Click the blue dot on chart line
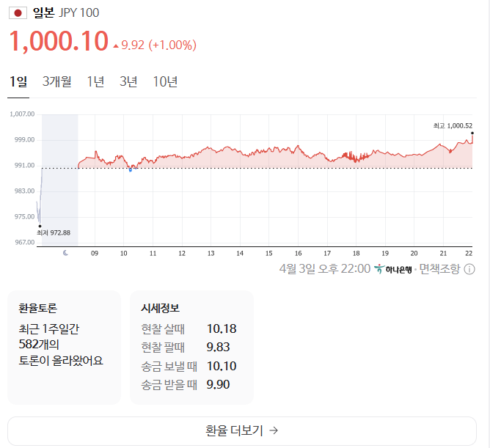The height and width of the screenshot is (448, 490). tap(131, 169)
